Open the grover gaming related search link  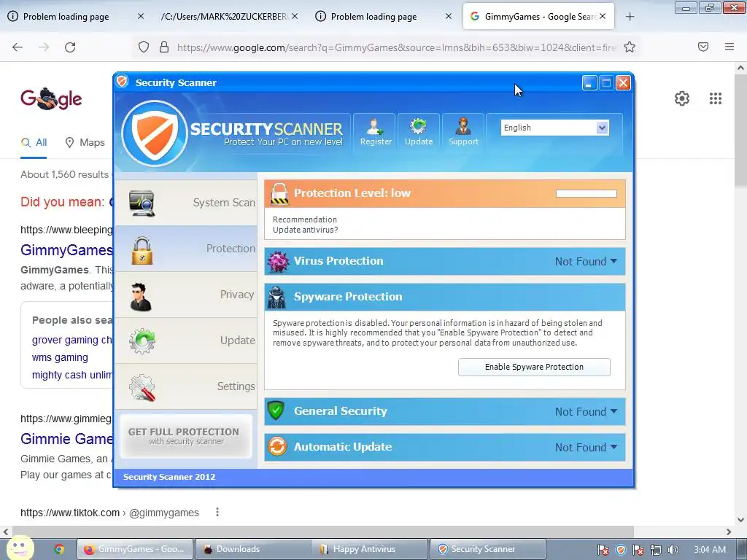click(72, 340)
